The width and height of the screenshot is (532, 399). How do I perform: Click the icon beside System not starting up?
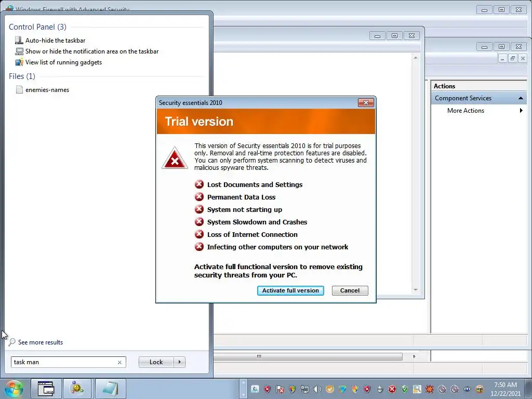pyautogui.click(x=199, y=209)
